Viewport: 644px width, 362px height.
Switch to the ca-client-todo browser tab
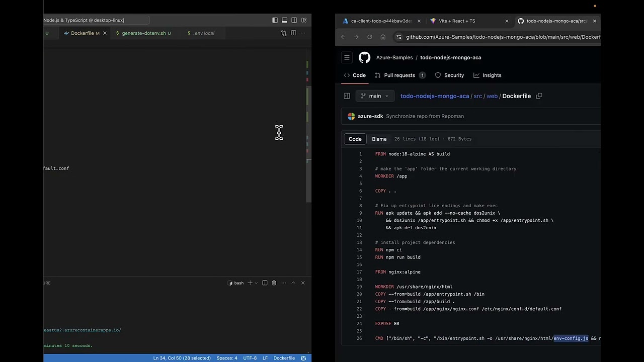pos(381,21)
